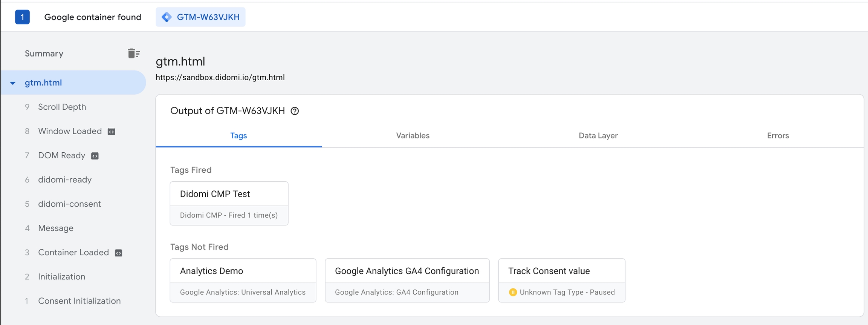Click 'Google Analytics: Universal Analytics' subtitle

(x=243, y=292)
